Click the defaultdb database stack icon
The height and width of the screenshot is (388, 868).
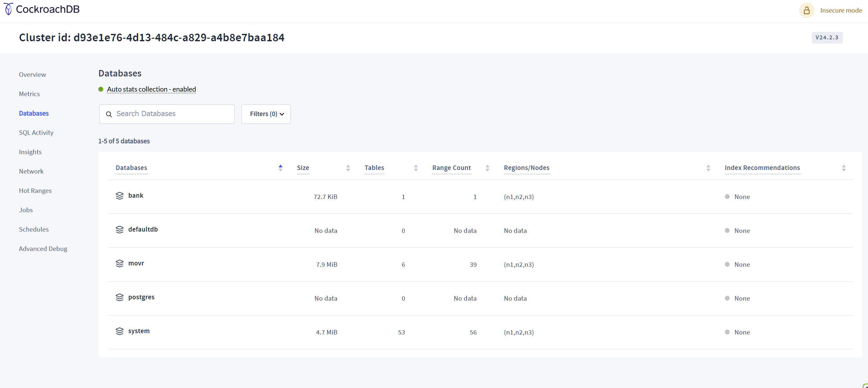pyautogui.click(x=120, y=230)
